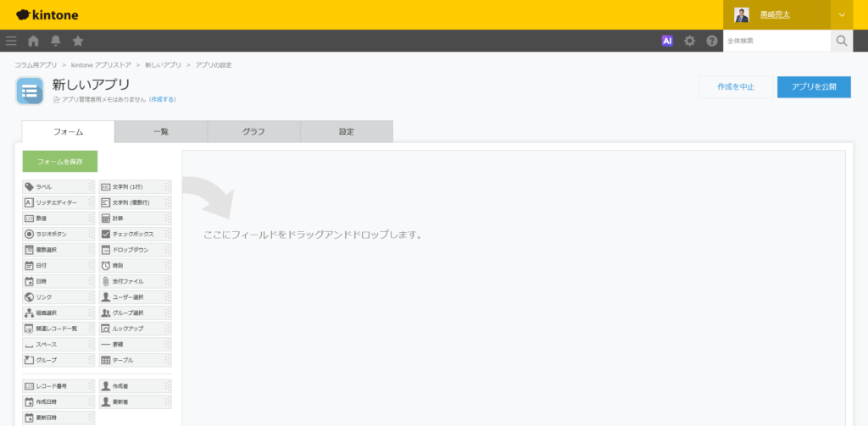Open the notifications bell
This screenshot has height=426, width=868.
pyautogui.click(x=55, y=41)
